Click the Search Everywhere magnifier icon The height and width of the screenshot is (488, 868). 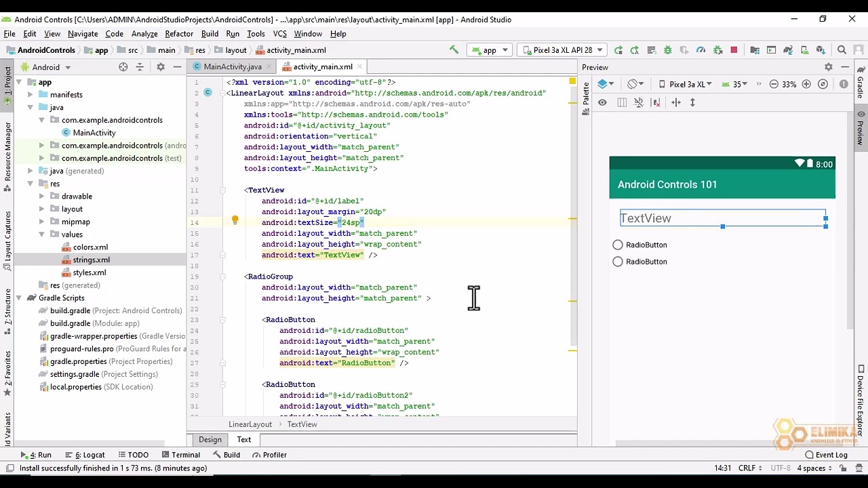[x=842, y=50]
